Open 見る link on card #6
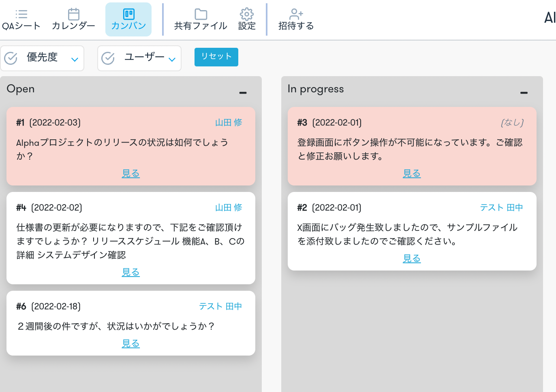This screenshot has width=556, height=392. point(130,343)
